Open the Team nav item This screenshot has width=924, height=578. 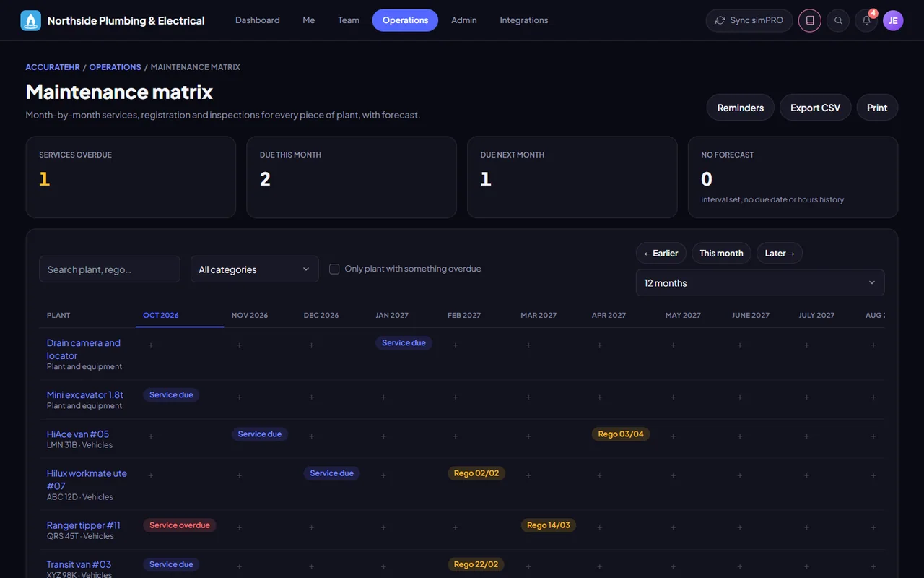(x=349, y=20)
